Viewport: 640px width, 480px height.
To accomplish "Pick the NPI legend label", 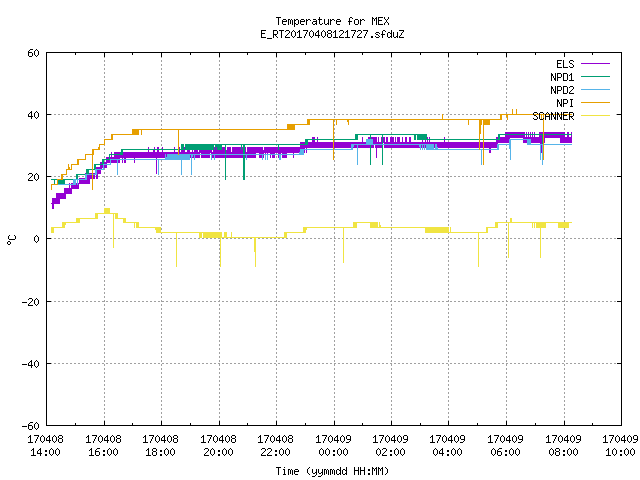I will [x=565, y=103].
